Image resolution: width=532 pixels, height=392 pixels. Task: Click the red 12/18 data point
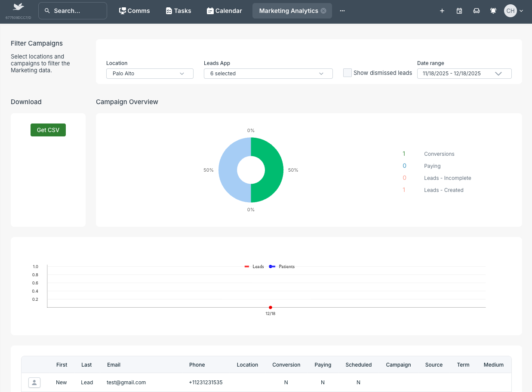point(271,307)
